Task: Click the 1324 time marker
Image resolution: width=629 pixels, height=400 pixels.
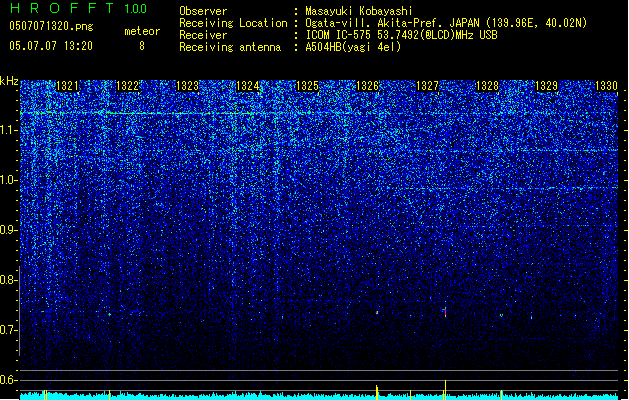Action: click(x=248, y=86)
